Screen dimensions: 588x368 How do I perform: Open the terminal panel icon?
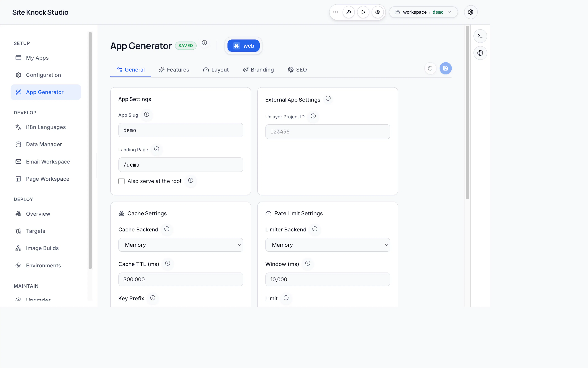480,36
